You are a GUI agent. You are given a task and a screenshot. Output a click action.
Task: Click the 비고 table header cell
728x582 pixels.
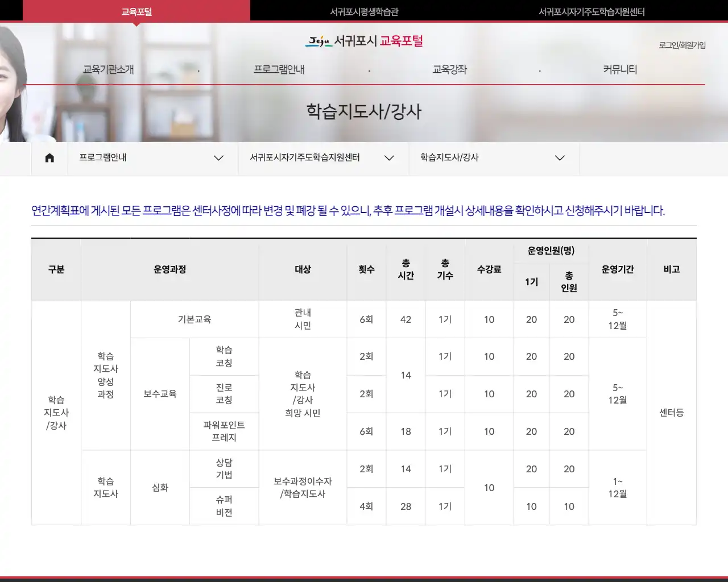672,269
